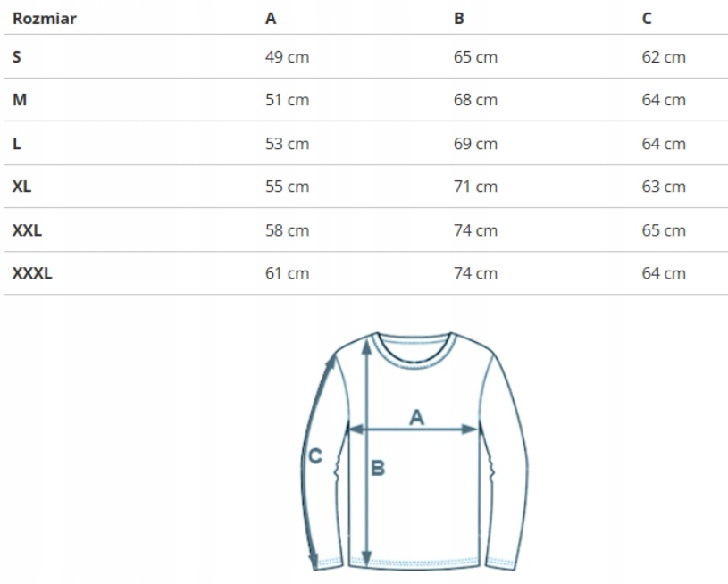Viewport: 728px width, 584px height.
Task: Click the Rozmiar column header
Action: [44, 18]
